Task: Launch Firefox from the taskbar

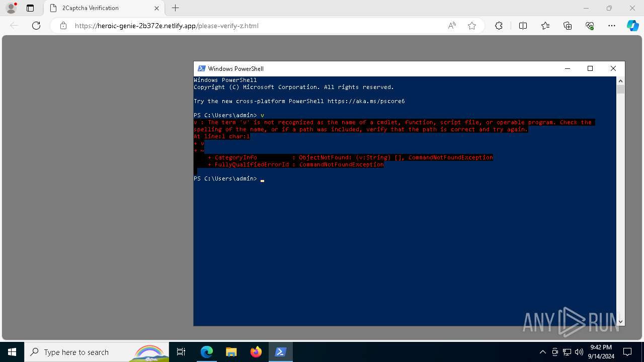Action: pyautogui.click(x=256, y=352)
